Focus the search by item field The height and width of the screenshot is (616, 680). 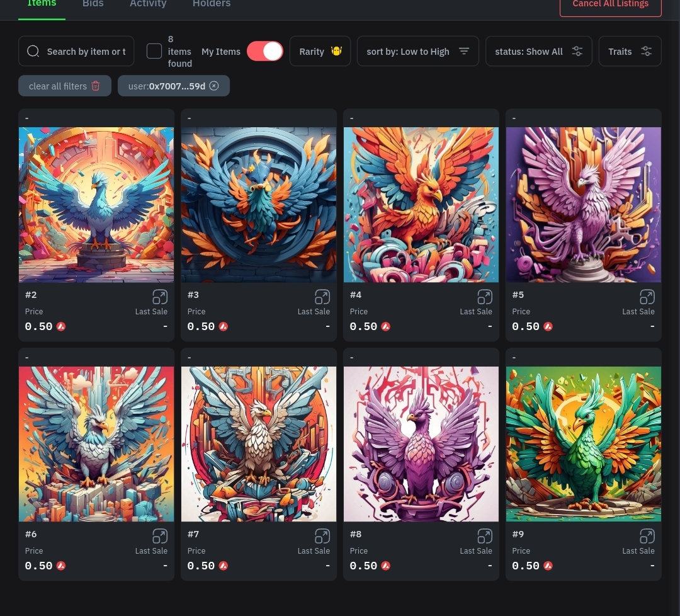click(x=85, y=51)
